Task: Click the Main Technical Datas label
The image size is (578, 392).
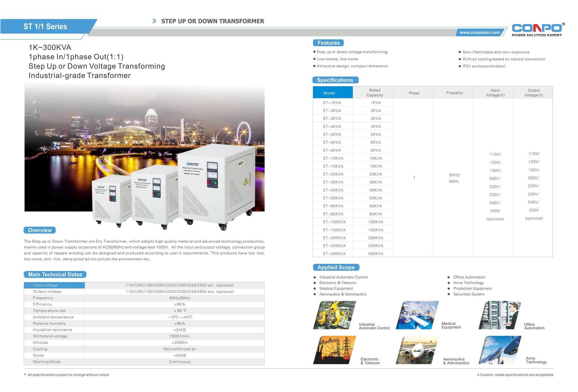Action: (55, 274)
